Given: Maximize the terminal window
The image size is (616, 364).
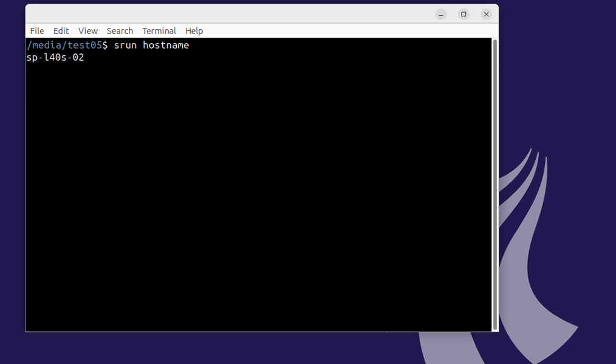Looking at the screenshot, I should [464, 14].
